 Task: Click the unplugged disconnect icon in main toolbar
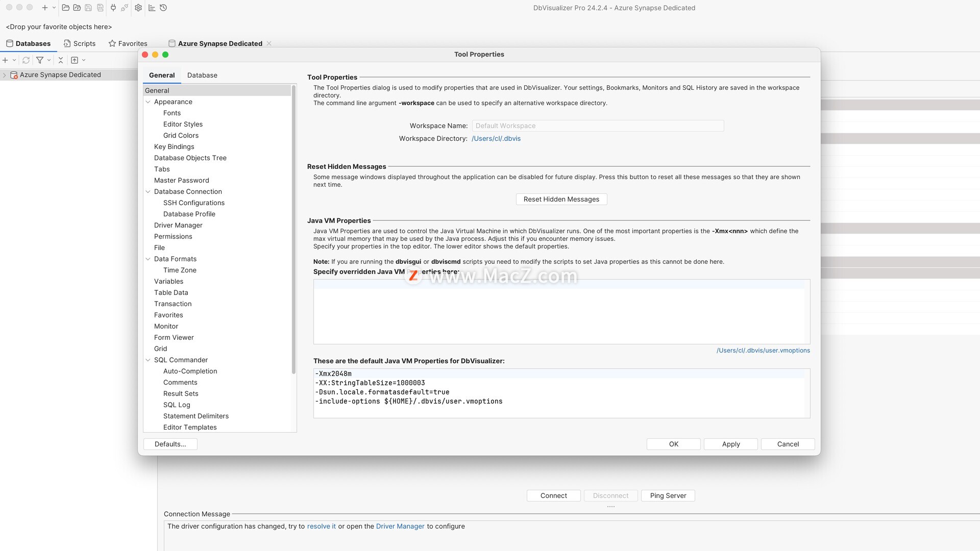pyautogui.click(x=125, y=8)
